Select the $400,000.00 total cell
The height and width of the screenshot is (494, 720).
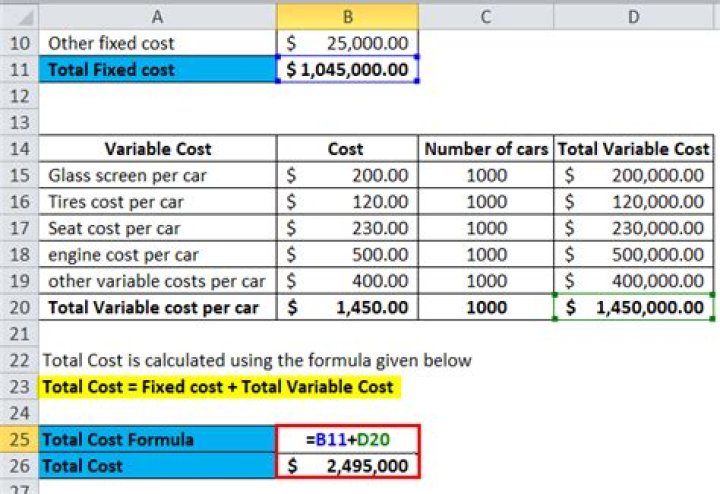(634, 281)
